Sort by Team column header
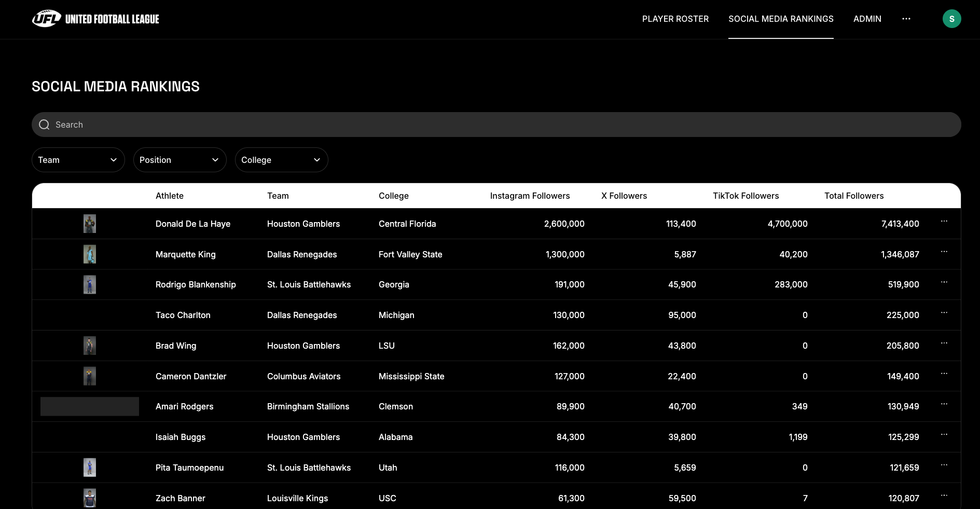 [278, 196]
